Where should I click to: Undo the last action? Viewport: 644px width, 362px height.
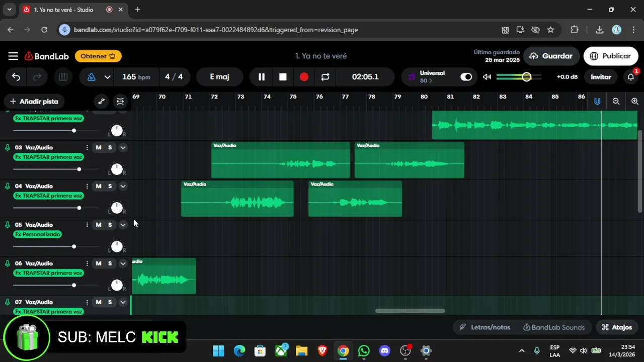pyautogui.click(x=16, y=77)
